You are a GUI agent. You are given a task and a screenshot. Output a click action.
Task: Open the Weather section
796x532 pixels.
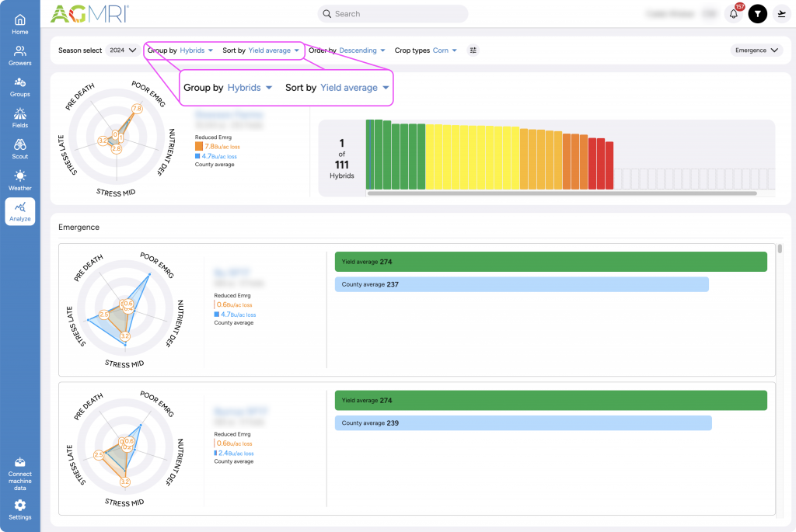coord(19,181)
